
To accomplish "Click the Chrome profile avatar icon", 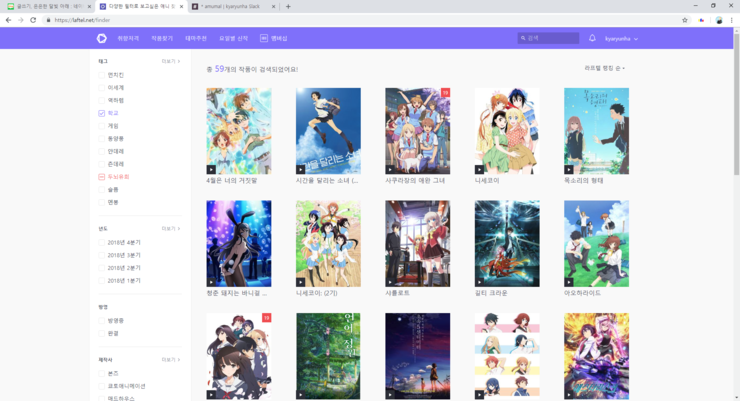I will pos(719,20).
